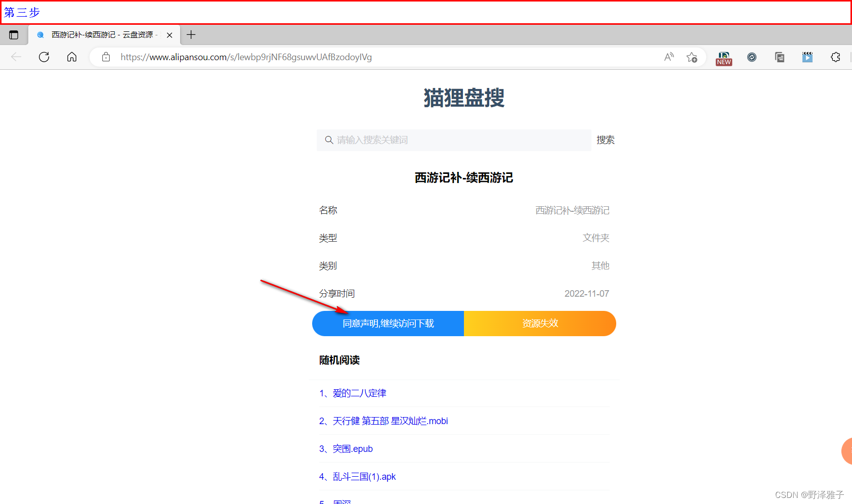The image size is (852, 504).
Task: View site information lock icon
Action: coord(106,57)
